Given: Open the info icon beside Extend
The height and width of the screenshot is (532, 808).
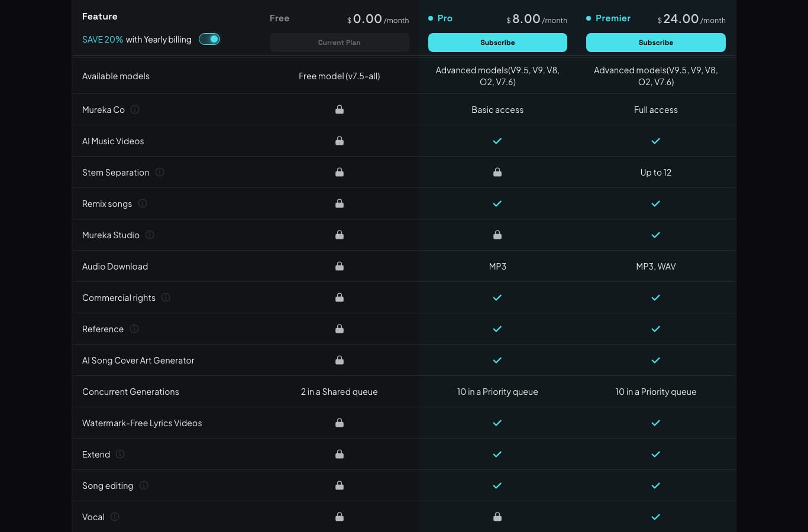Looking at the screenshot, I should [x=120, y=454].
